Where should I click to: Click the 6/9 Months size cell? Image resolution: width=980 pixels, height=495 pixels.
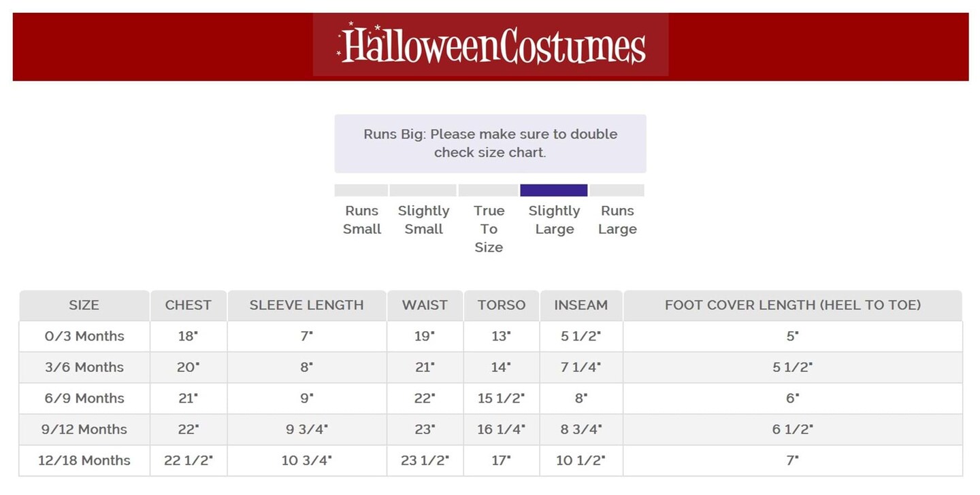[84, 398]
